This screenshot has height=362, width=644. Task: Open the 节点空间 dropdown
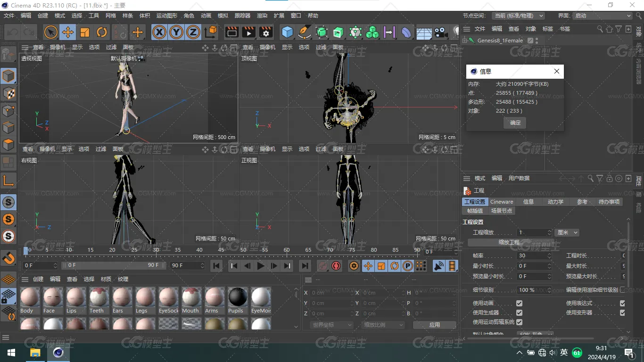point(518,16)
